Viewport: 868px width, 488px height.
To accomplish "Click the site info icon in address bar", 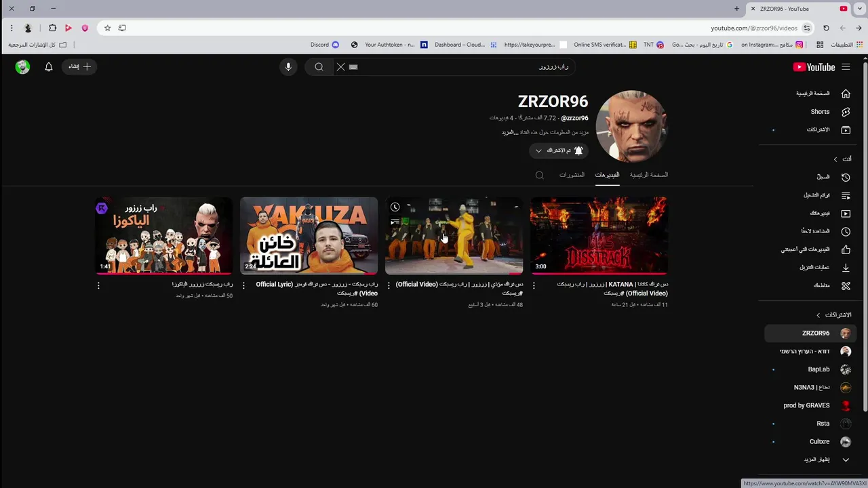I will coord(807,28).
